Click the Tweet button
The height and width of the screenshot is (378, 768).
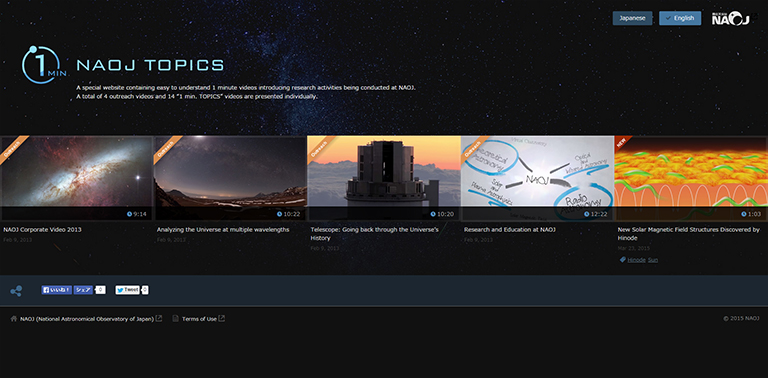coord(127,290)
